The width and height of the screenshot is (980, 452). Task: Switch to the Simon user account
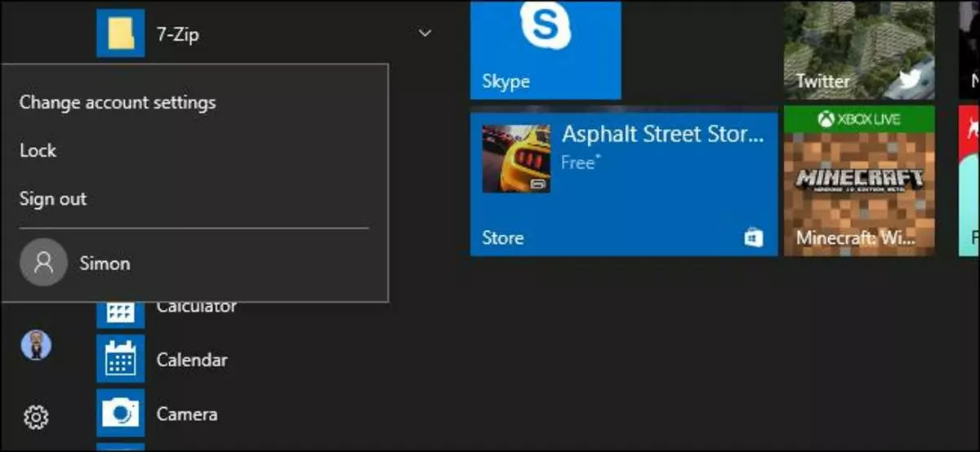click(194, 263)
